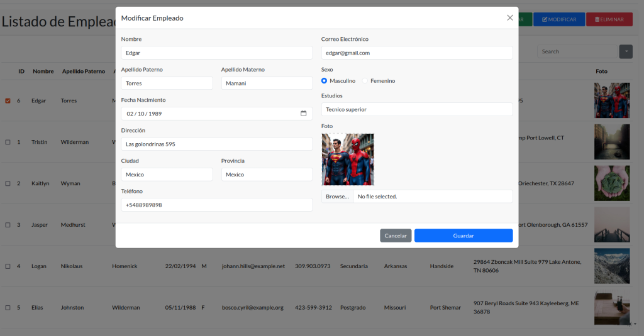This screenshot has height=336, width=644.
Task: Click the Listado de Empleados page heading
Action: (x=58, y=21)
